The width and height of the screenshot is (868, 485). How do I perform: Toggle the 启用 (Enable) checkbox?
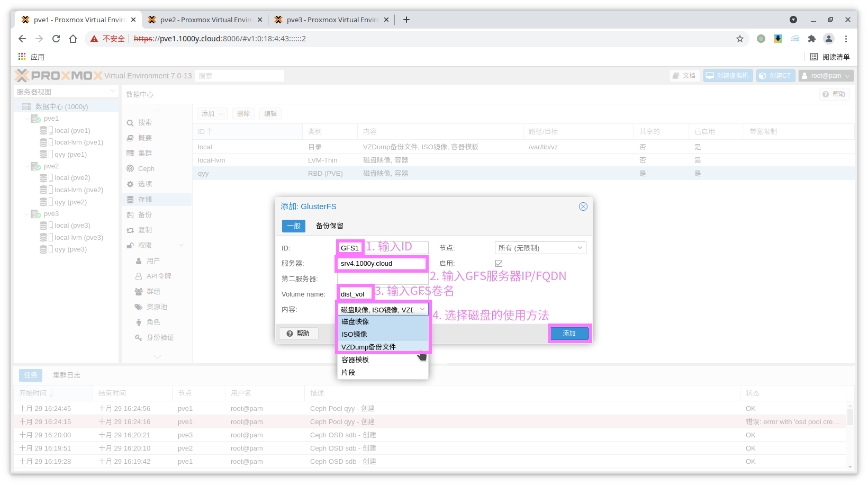pyautogui.click(x=499, y=263)
